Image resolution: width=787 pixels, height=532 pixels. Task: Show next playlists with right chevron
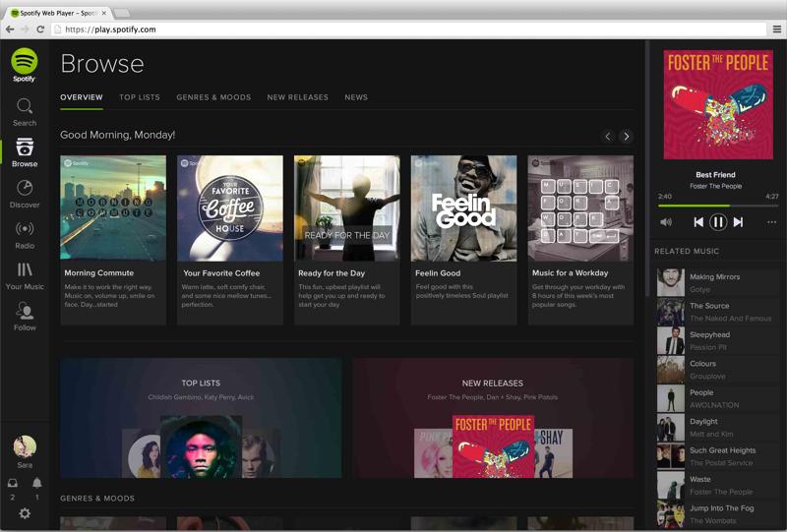click(x=626, y=136)
